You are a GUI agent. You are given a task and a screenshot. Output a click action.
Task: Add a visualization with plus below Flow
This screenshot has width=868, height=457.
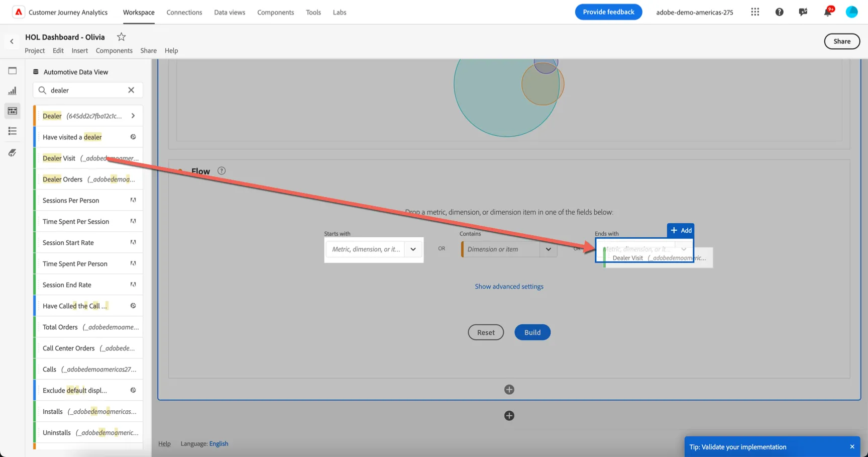coord(509,390)
